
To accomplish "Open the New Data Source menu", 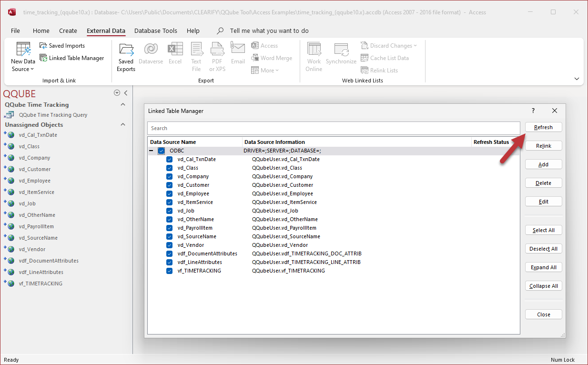I will pyautogui.click(x=23, y=57).
